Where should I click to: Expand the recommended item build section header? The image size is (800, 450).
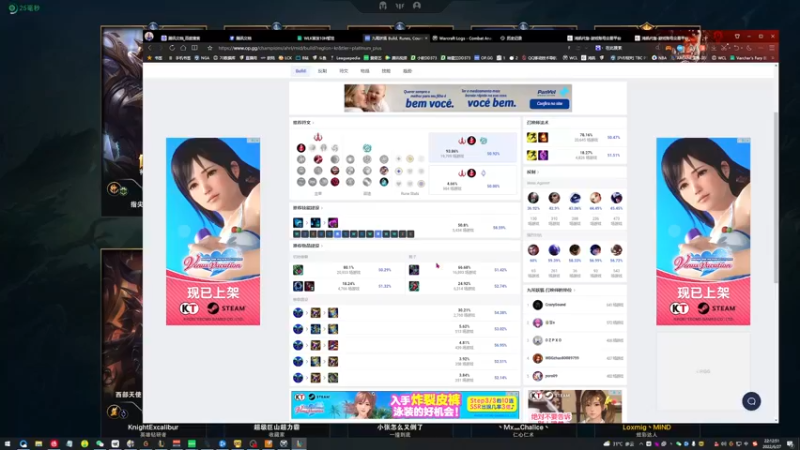(x=308, y=245)
